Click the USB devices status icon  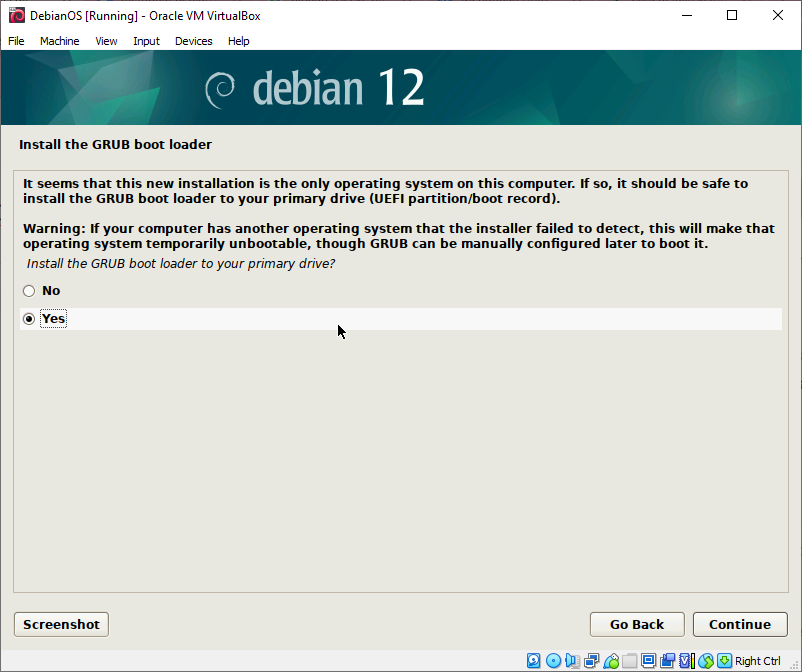[611, 661]
